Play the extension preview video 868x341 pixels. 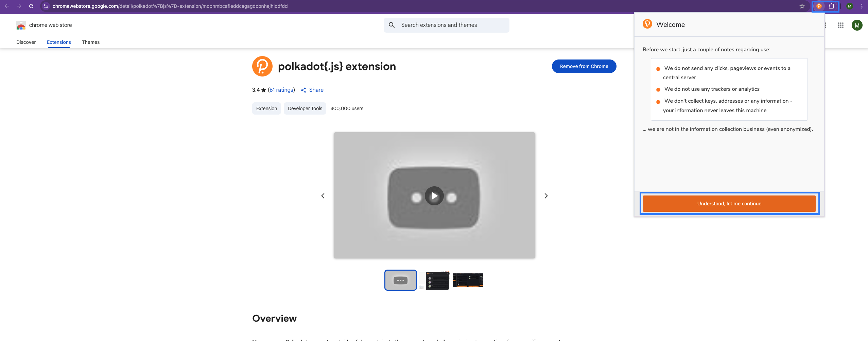click(434, 196)
